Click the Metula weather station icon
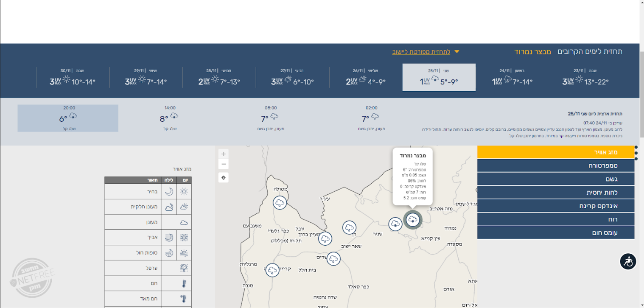Screen dimensions: 644x308 coord(280,203)
